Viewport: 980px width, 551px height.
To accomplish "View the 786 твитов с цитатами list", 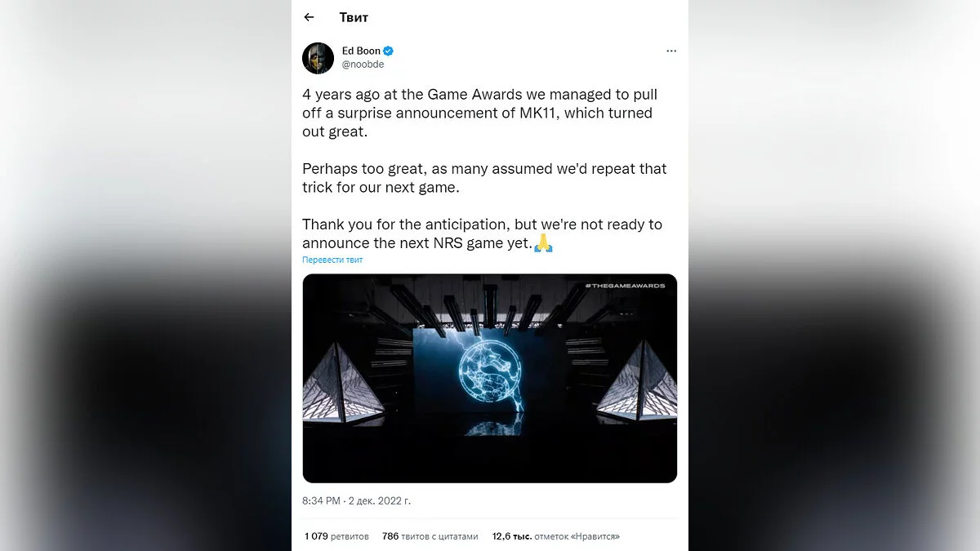I will (430, 536).
